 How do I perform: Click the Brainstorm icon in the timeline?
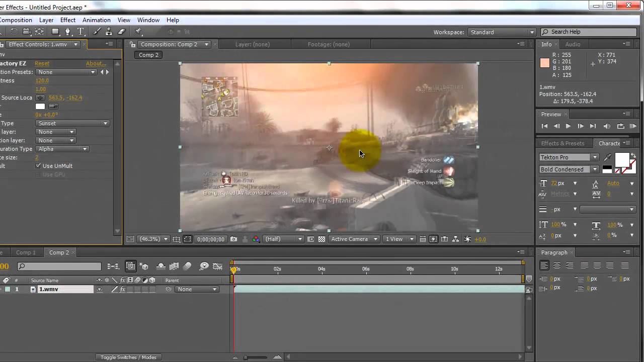tap(204, 266)
